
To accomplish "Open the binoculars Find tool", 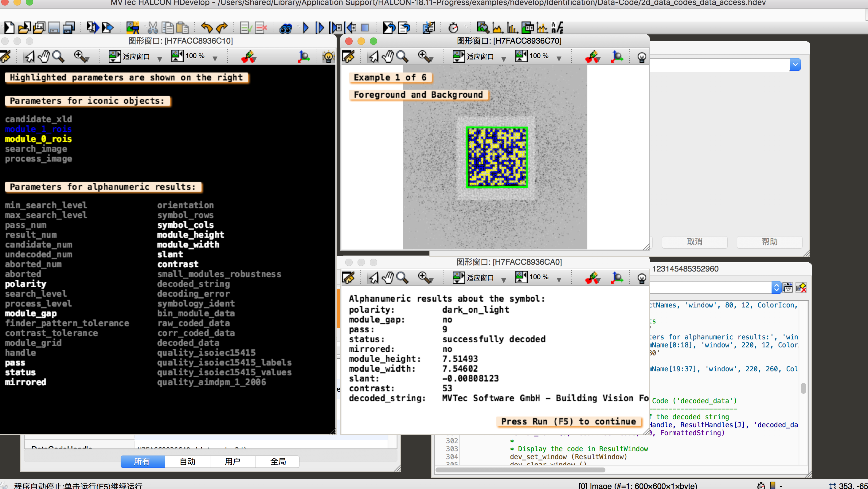I will pyautogui.click(x=285, y=28).
